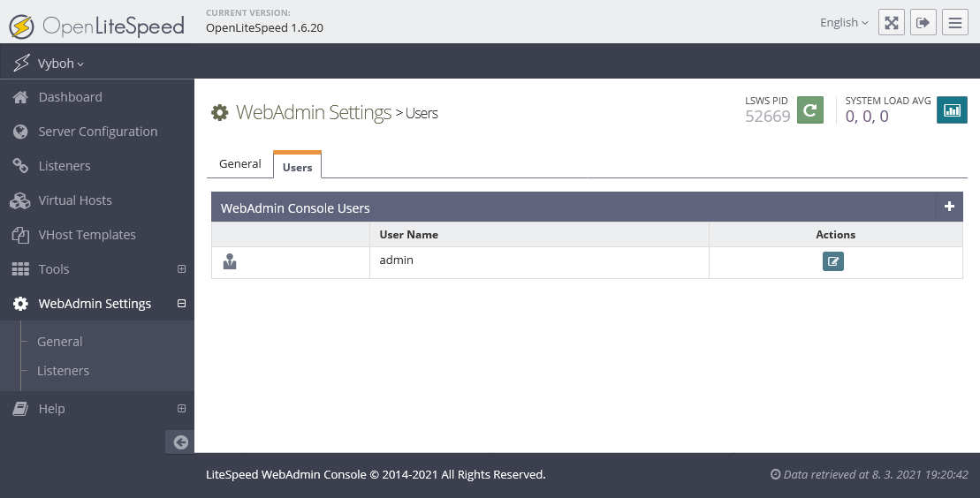The width and height of the screenshot is (980, 498).
Task: Add a new WebAdmin console user
Action: (x=949, y=207)
